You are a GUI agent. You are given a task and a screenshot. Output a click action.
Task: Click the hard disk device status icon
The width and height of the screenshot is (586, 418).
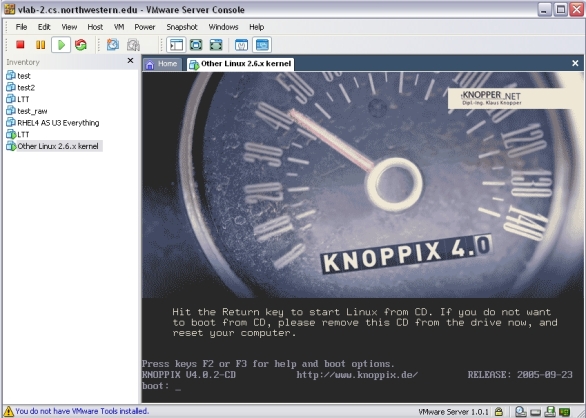coord(536,412)
